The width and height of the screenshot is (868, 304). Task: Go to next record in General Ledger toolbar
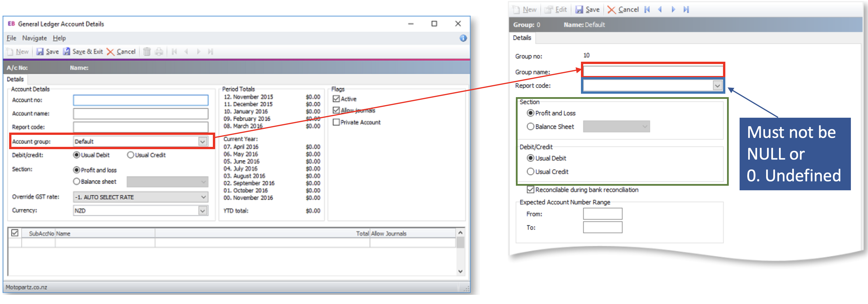199,52
